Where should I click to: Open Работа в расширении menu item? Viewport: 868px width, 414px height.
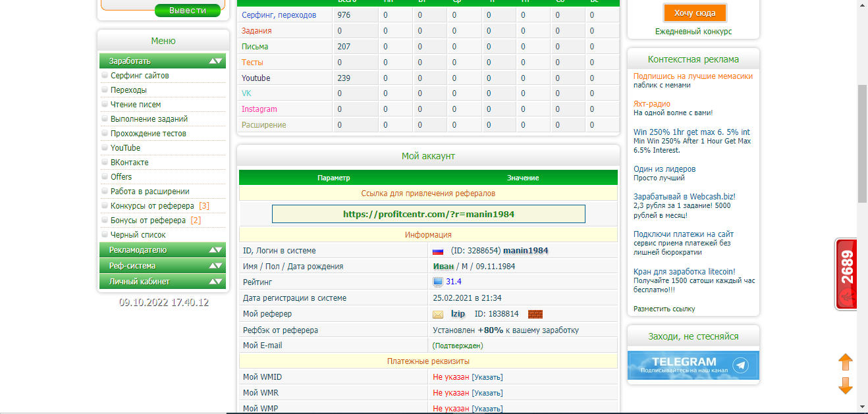tap(150, 192)
